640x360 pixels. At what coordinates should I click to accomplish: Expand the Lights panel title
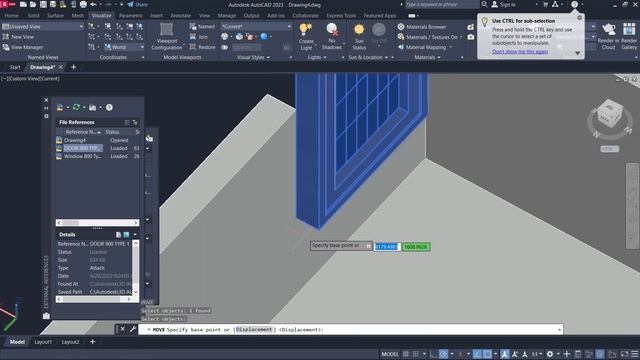317,57
